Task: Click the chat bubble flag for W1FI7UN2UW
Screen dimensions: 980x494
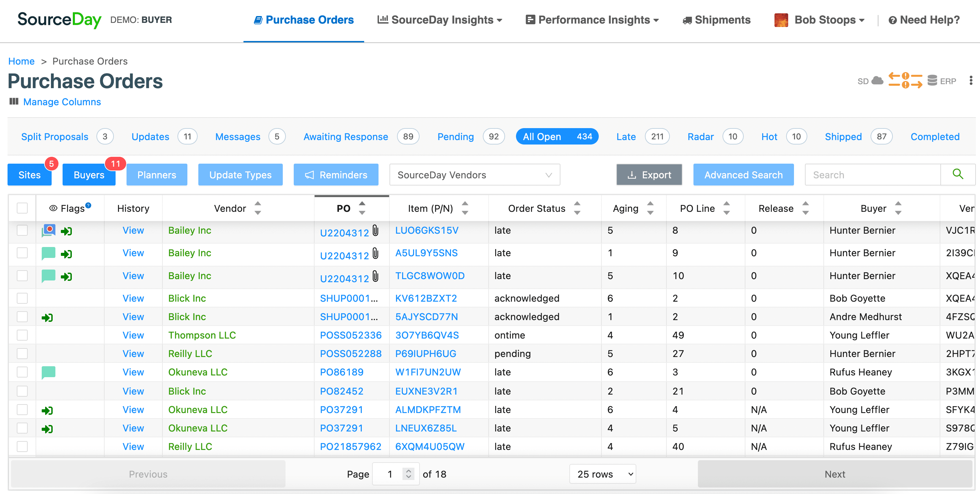Action: coord(49,372)
